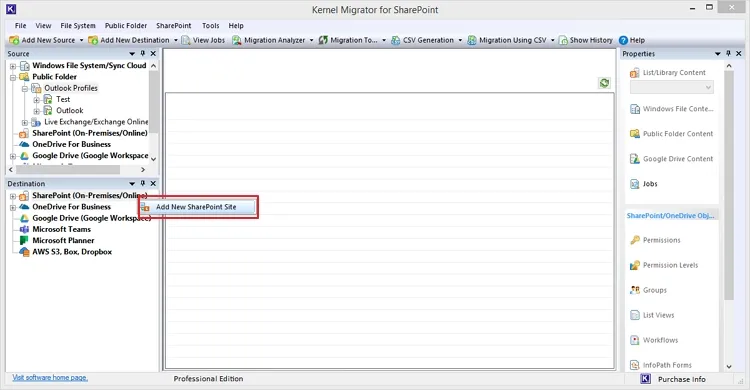The height and width of the screenshot is (390, 750).
Task: Pin the Source panel
Action: click(x=143, y=54)
